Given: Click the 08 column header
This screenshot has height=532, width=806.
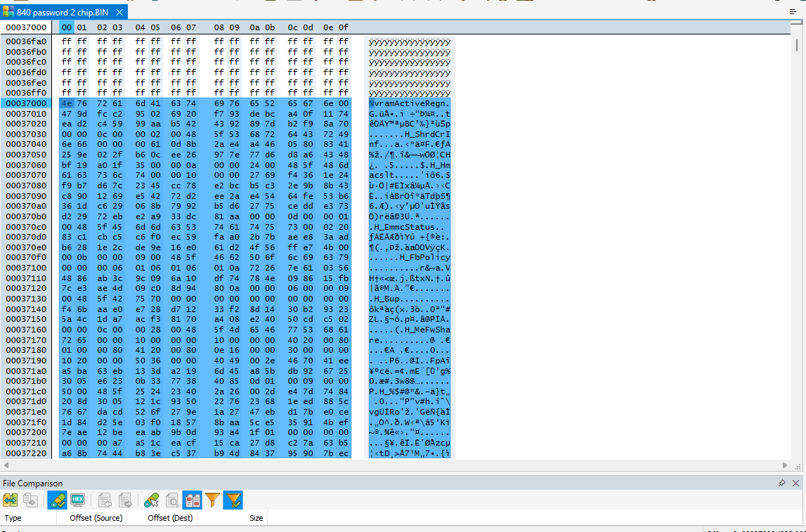Looking at the screenshot, I should pyautogui.click(x=219, y=27).
